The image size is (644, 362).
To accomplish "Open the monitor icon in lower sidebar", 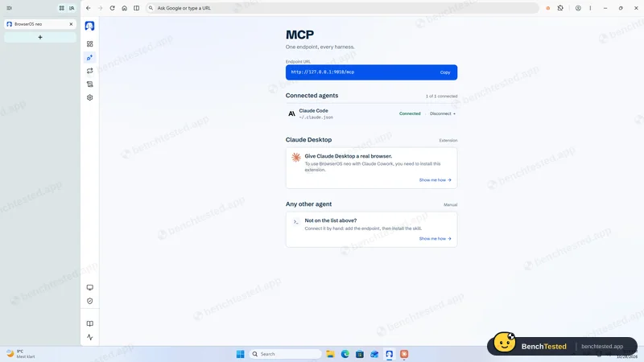I will tap(90, 287).
